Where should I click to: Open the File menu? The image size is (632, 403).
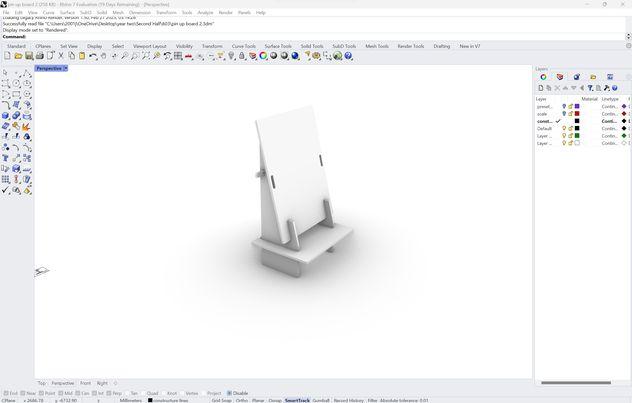pos(6,12)
